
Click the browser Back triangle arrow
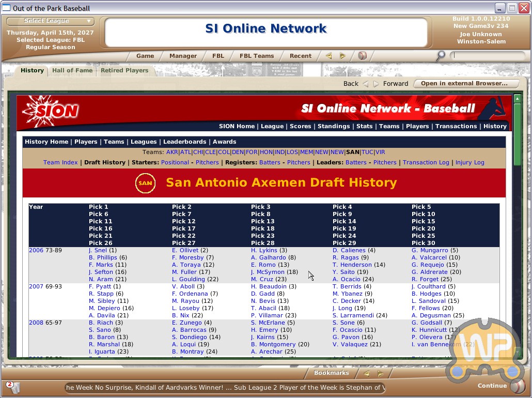[x=366, y=84]
